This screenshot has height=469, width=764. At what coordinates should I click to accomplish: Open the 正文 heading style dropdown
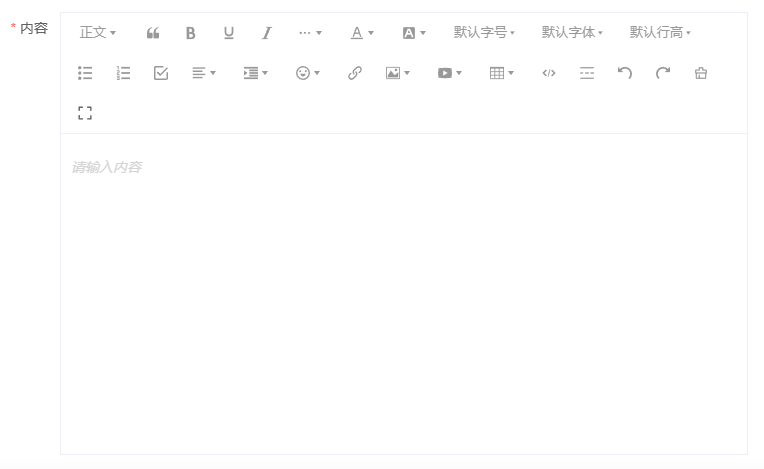97,33
